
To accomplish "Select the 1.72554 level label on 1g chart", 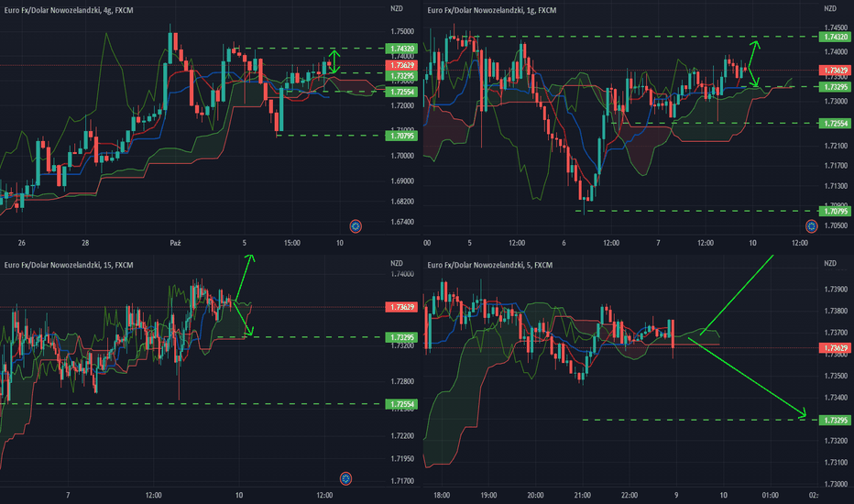I will [835, 123].
